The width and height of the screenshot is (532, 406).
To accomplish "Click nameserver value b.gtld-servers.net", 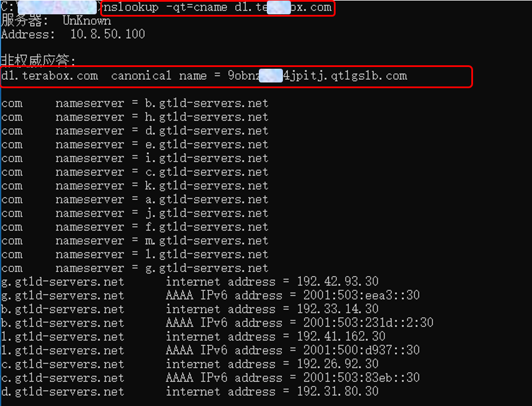I will (207, 103).
